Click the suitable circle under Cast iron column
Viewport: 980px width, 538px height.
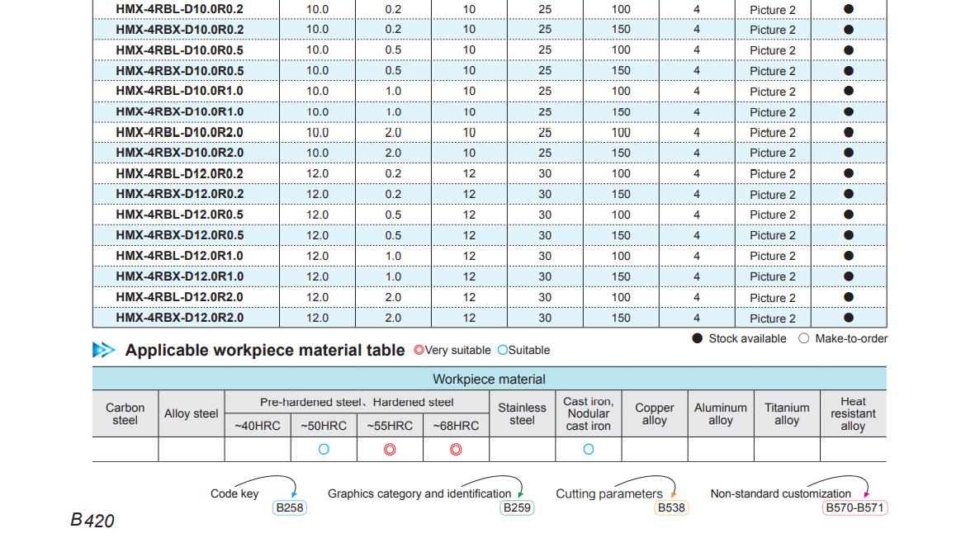589,450
